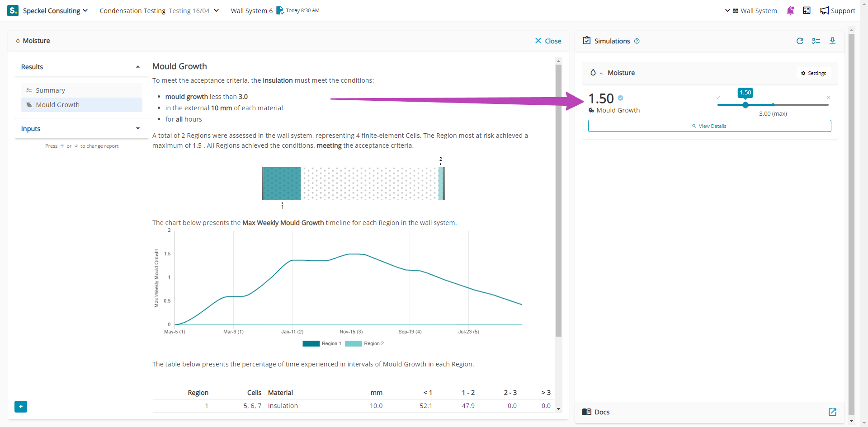Collapse the Moisture simulation section

[601, 73]
